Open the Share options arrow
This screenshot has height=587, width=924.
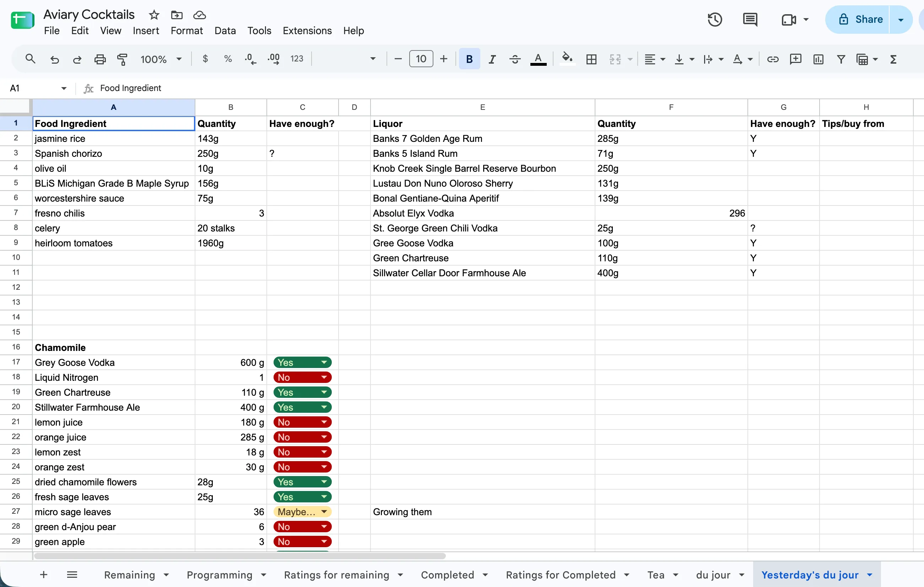click(x=901, y=20)
